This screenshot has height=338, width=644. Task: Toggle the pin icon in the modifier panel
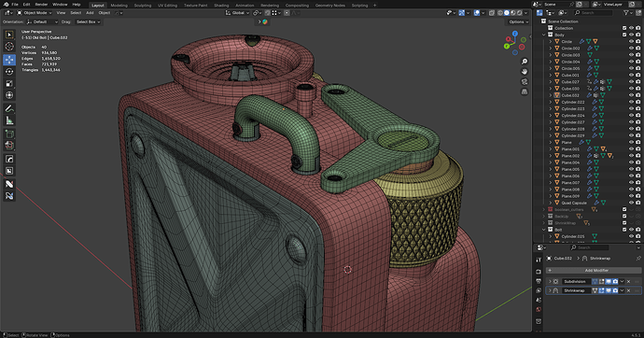[x=638, y=259]
